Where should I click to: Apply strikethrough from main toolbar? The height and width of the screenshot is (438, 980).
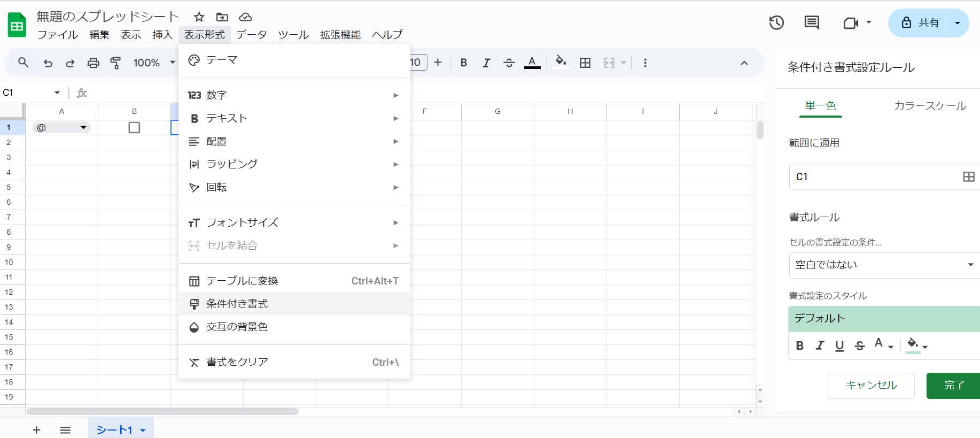[x=509, y=63]
